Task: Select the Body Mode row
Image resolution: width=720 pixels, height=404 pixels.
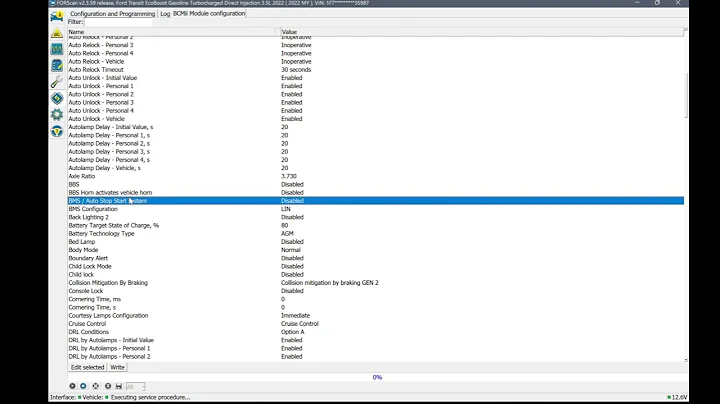Action: coord(376,250)
